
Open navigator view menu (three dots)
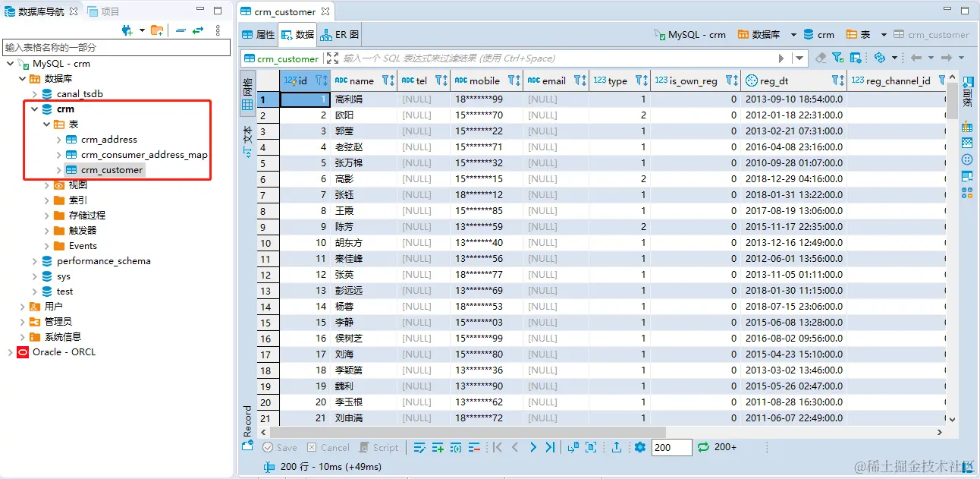pyautogui.click(x=218, y=30)
